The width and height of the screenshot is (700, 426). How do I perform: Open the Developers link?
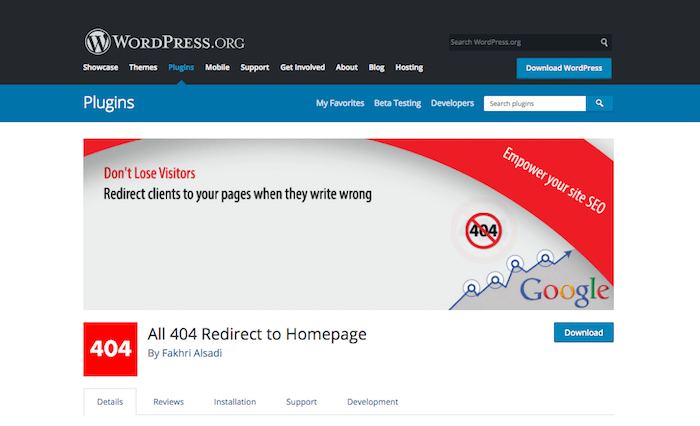coord(452,103)
